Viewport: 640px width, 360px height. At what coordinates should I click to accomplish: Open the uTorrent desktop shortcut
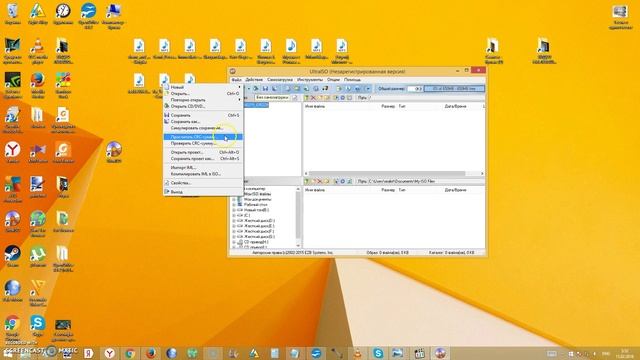coord(38,256)
